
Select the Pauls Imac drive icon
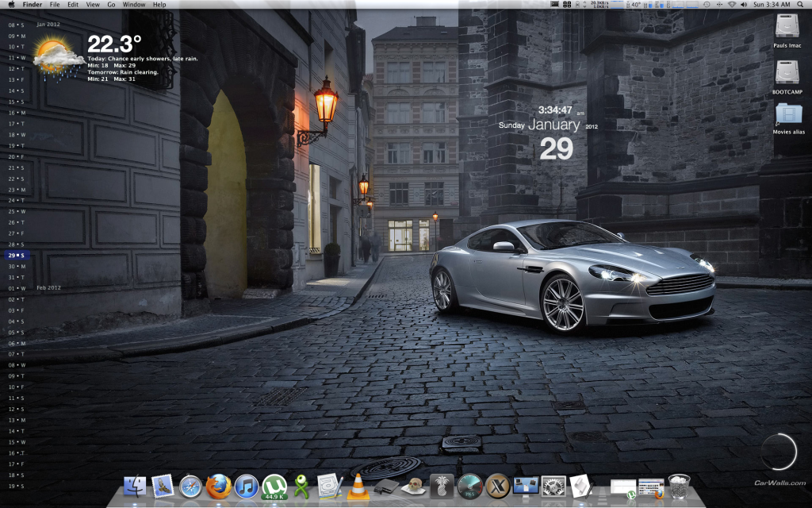(787, 28)
